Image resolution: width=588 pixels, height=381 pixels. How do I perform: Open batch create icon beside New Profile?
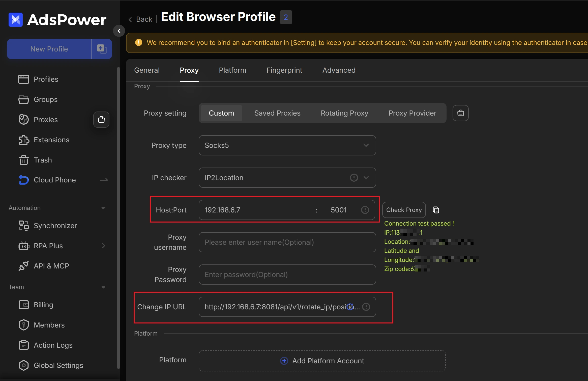[x=102, y=49]
